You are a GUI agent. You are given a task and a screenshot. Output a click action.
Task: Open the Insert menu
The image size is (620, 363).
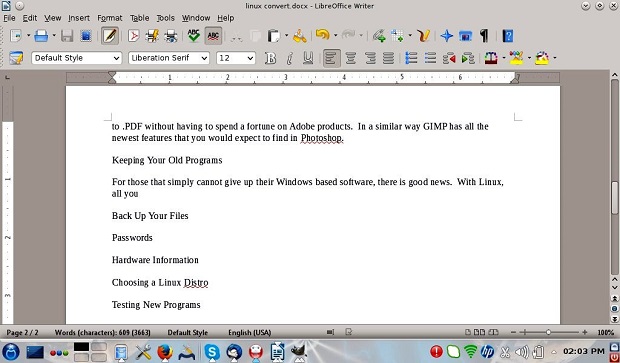(x=79, y=18)
